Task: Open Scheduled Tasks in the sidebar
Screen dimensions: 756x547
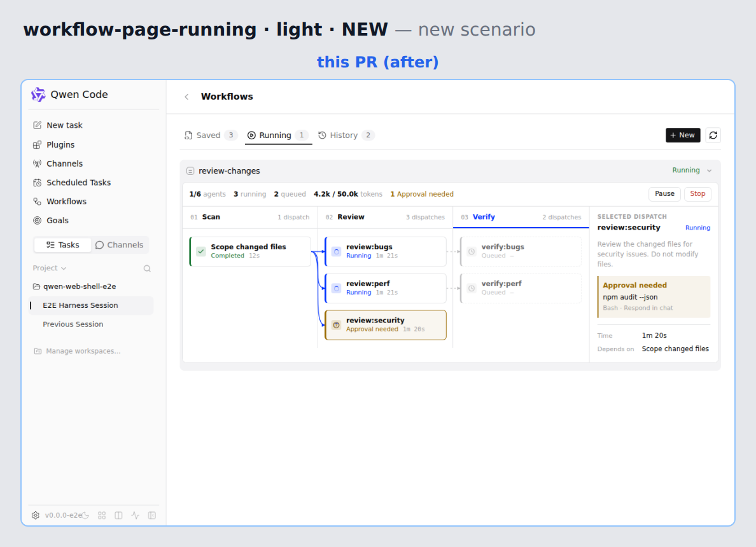Action: (x=78, y=183)
